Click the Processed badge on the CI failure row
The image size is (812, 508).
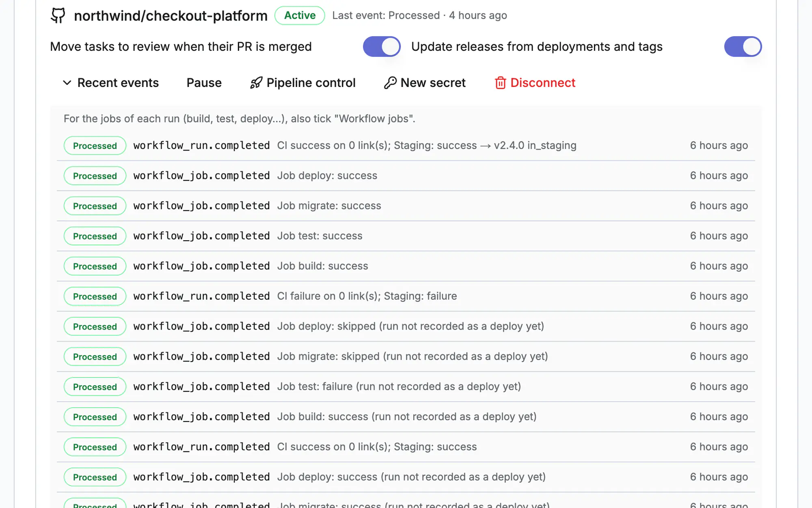(95, 296)
